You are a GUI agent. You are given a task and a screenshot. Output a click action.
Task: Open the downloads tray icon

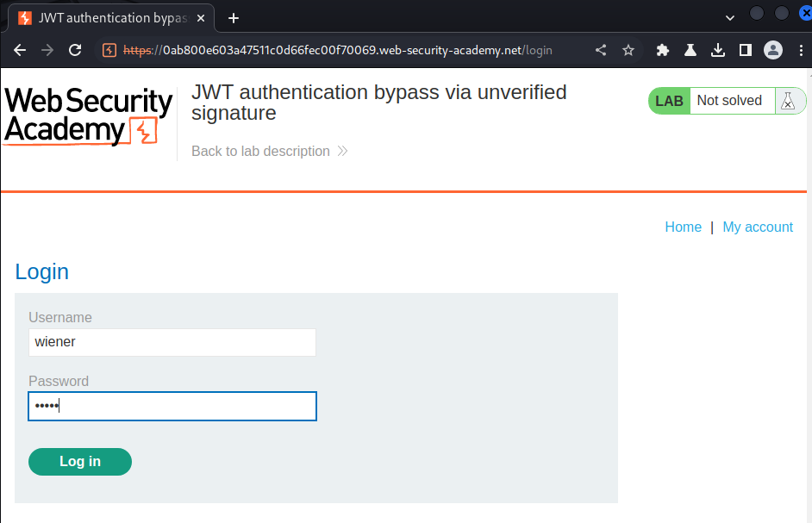pyautogui.click(x=718, y=50)
